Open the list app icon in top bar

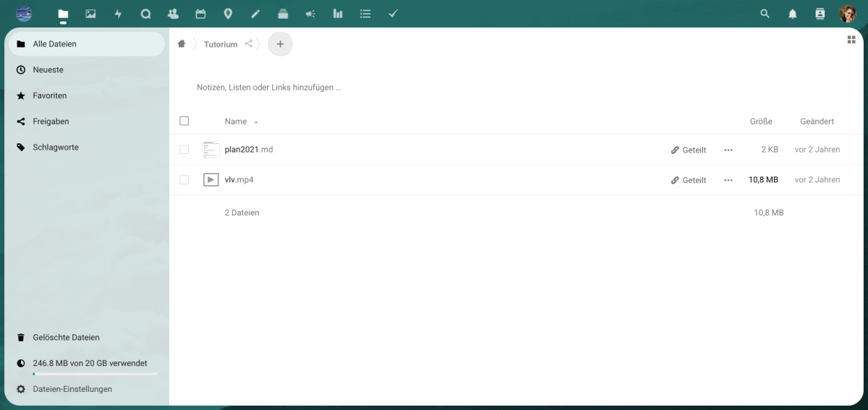click(365, 14)
